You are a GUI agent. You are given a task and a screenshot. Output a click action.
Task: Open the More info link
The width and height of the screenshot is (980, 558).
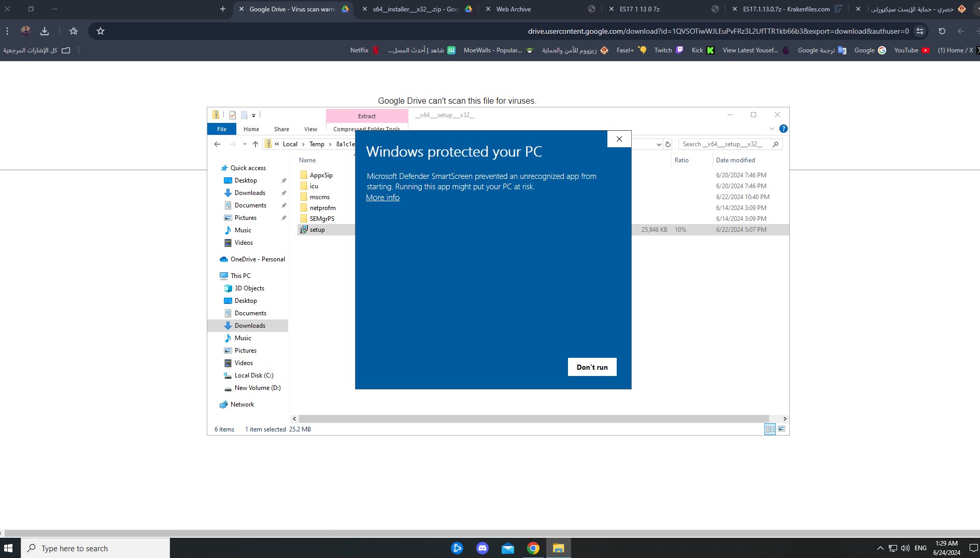(x=382, y=198)
